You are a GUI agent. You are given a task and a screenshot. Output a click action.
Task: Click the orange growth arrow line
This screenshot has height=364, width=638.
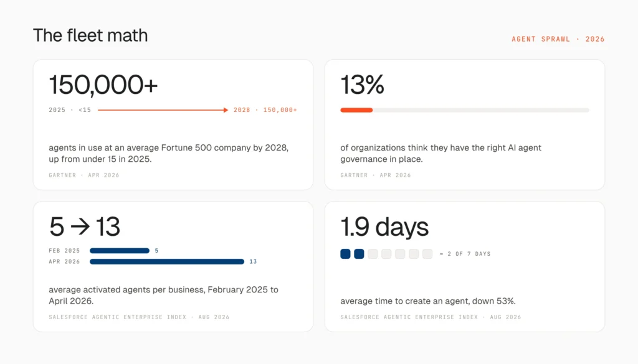(163, 110)
